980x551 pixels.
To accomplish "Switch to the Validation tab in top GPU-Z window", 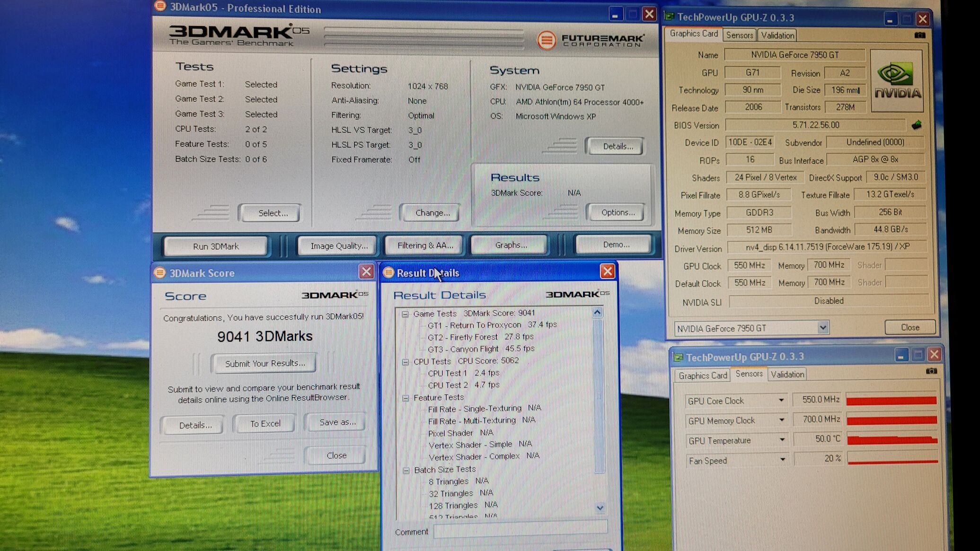I will (777, 35).
